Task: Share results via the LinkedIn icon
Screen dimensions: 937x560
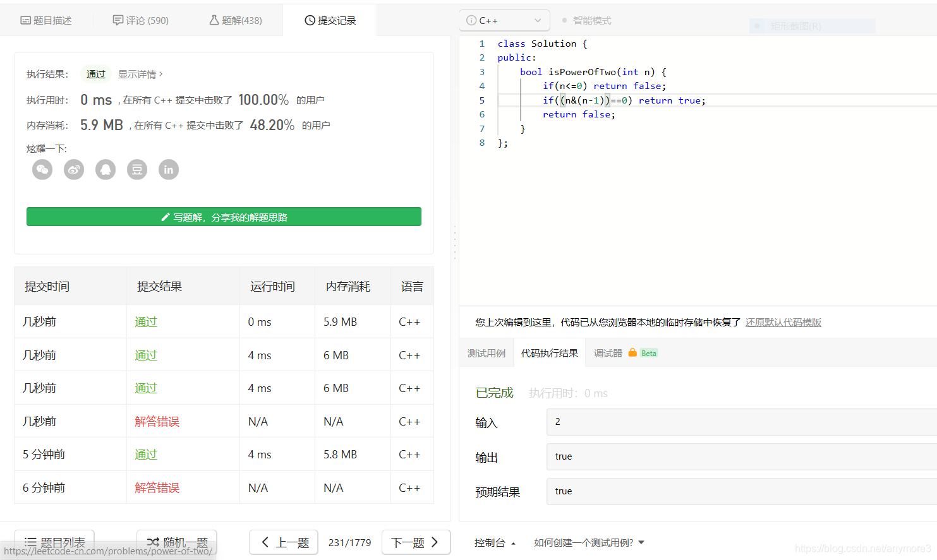Action: [168, 169]
